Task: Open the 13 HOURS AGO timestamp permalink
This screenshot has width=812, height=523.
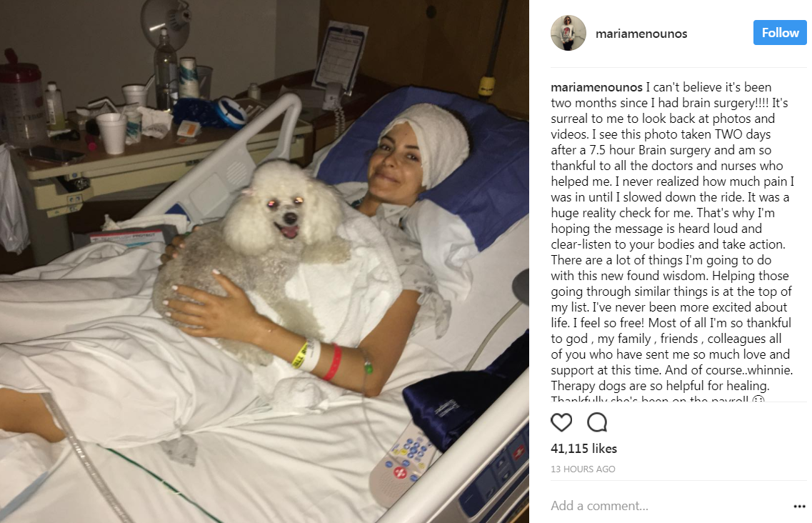Action: (x=583, y=469)
